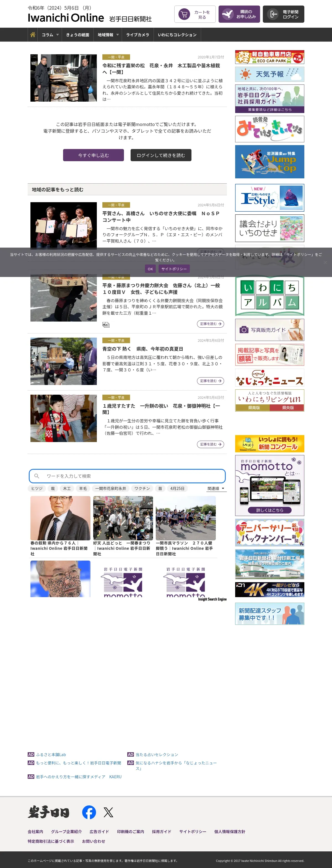Open 岩手日日グループ社員採用ガイド banner
This screenshot has width=332, height=868.
click(269, 98)
